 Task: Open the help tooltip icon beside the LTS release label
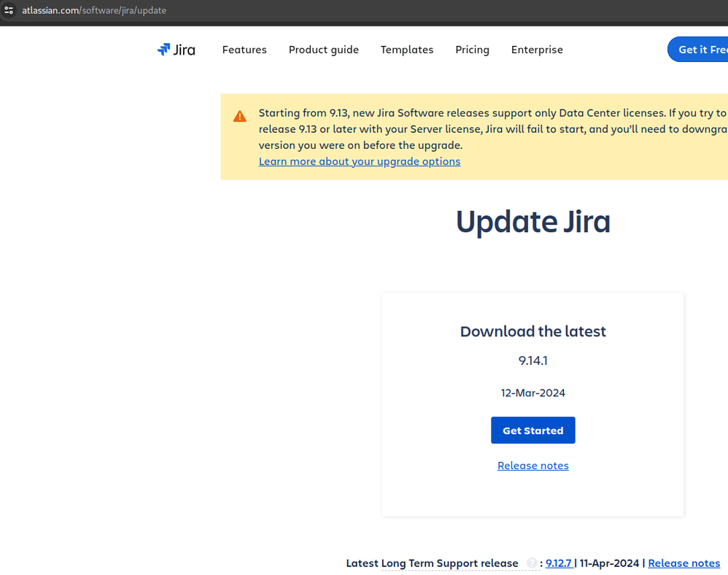click(x=532, y=563)
